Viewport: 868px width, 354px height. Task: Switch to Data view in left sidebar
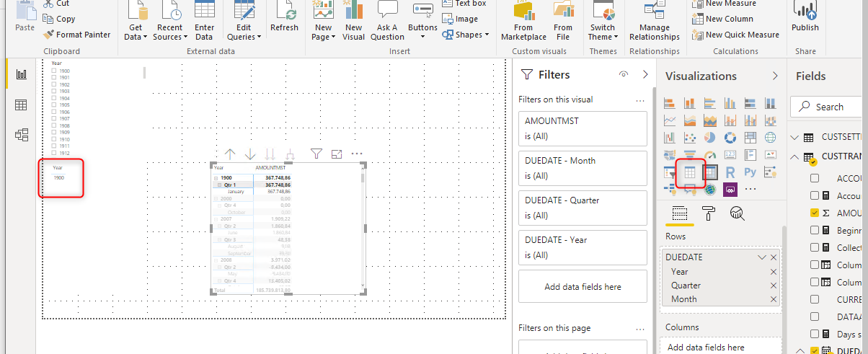(21, 105)
